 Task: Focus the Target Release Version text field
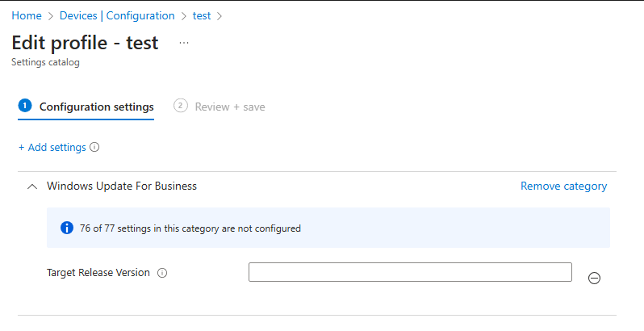point(410,272)
